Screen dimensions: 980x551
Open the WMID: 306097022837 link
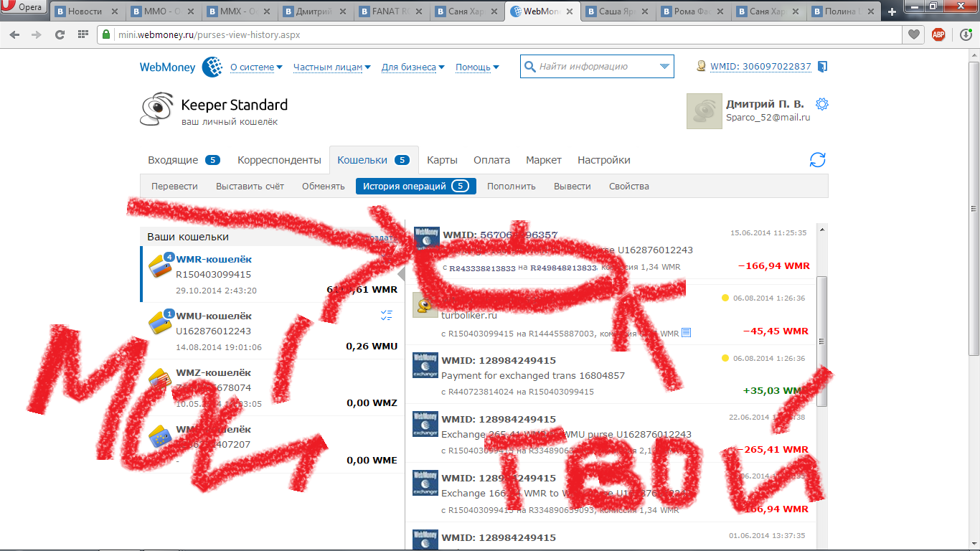(760, 67)
